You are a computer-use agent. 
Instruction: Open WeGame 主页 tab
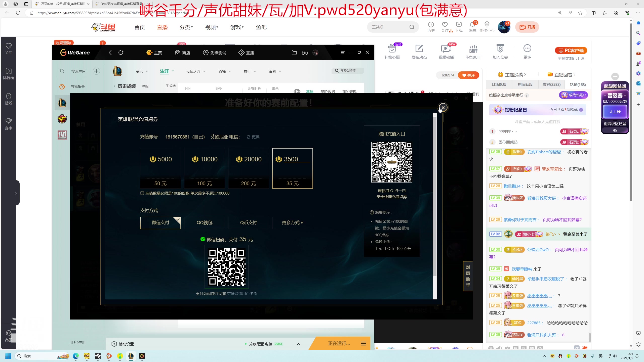point(154,53)
